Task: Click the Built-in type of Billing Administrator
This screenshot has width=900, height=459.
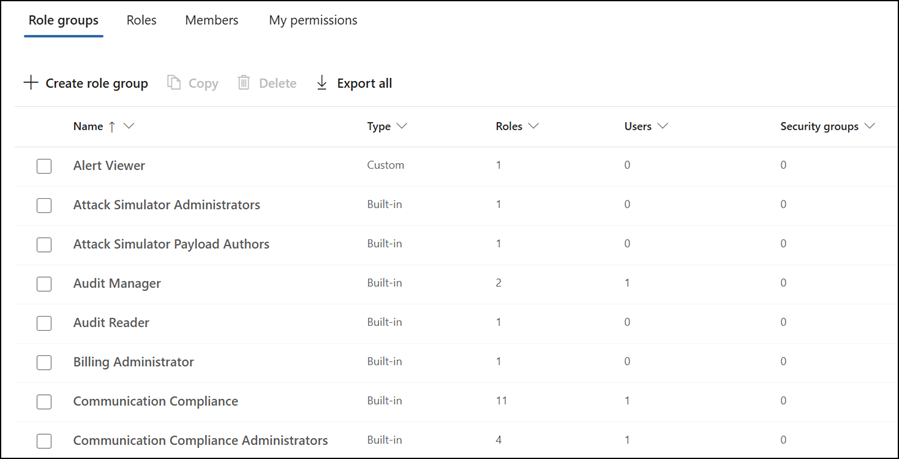Action: 385,361
